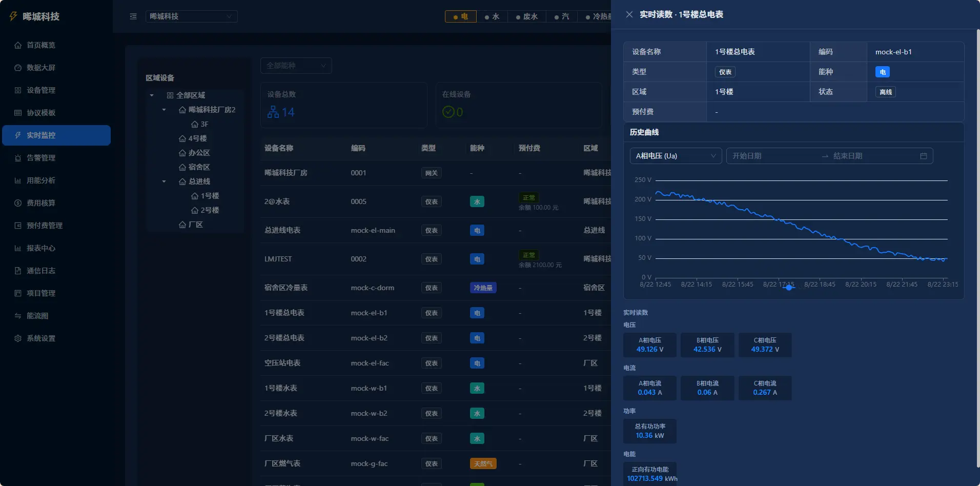Click the history chart timeline slider handle

point(789,288)
